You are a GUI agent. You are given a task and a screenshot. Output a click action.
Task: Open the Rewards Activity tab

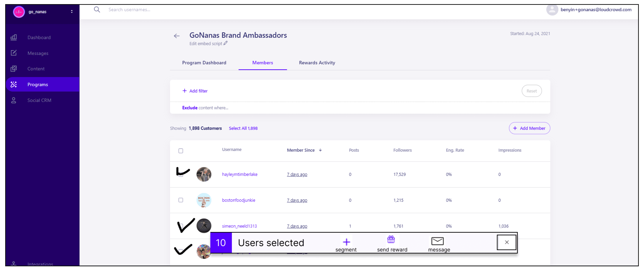point(317,63)
